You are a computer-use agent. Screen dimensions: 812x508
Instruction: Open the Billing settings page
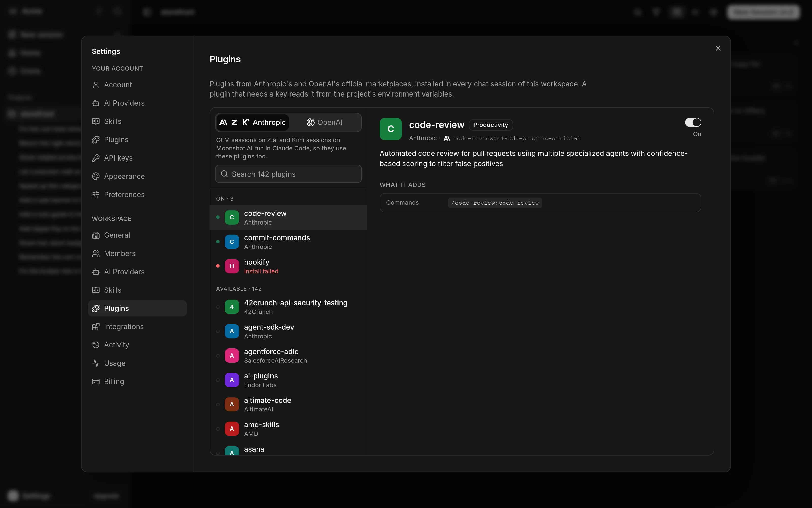(x=137, y=382)
